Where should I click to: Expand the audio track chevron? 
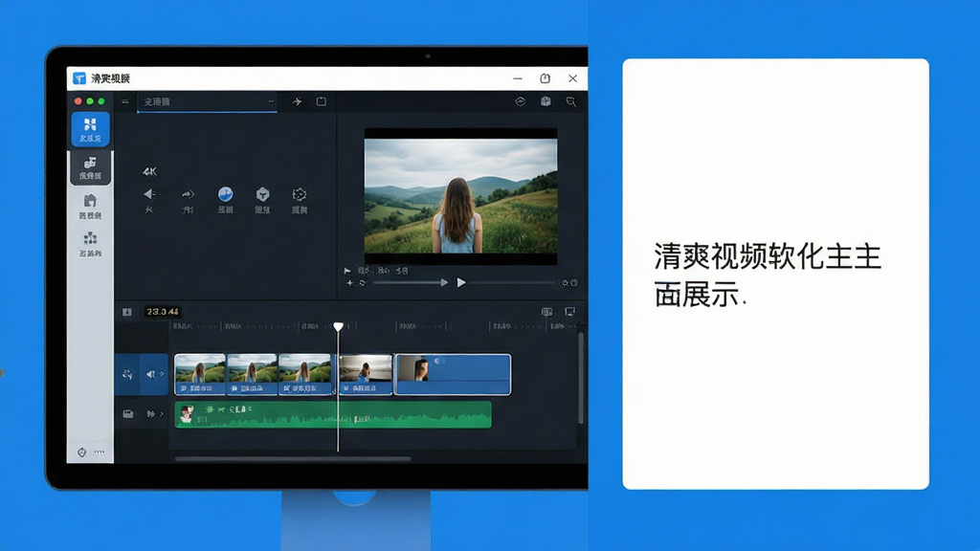coord(162,413)
